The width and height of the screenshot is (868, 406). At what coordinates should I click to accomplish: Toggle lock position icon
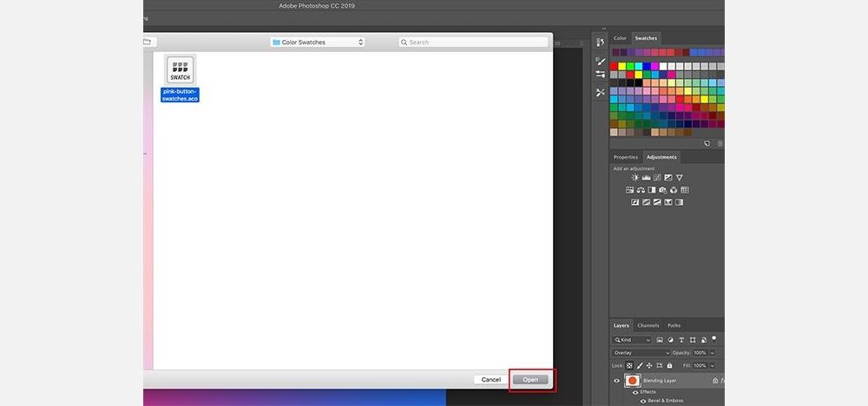649,365
